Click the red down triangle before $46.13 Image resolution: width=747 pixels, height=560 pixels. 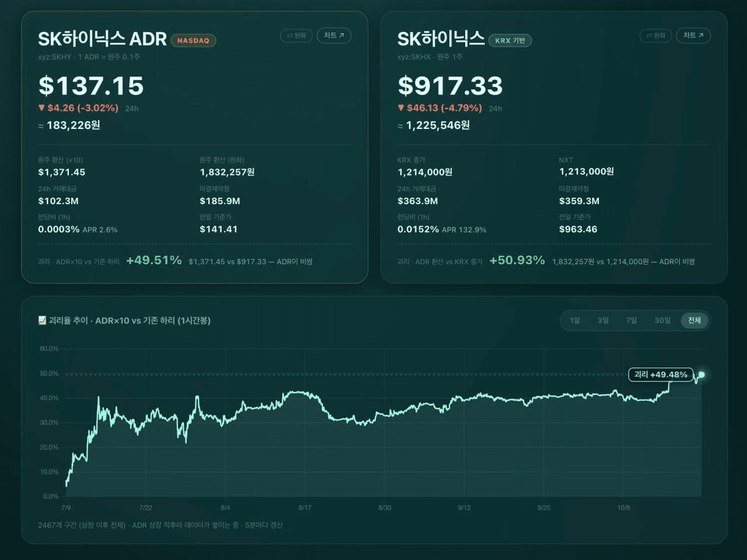(401, 108)
